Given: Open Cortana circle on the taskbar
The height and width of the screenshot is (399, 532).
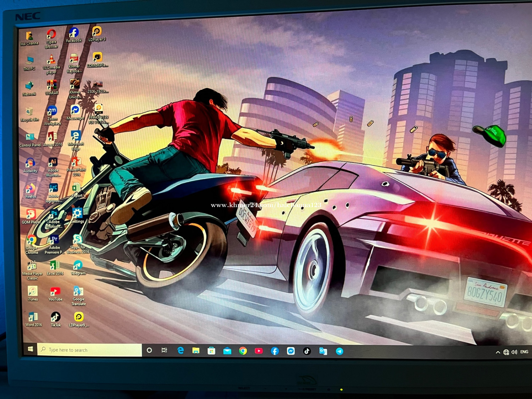Looking at the screenshot, I should (149, 350).
